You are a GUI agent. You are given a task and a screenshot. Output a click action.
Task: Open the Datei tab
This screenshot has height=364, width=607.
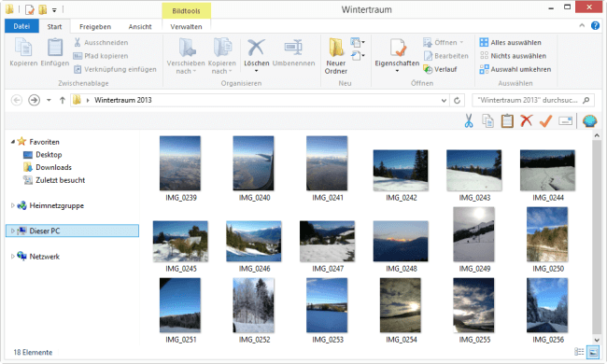(x=21, y=26)
